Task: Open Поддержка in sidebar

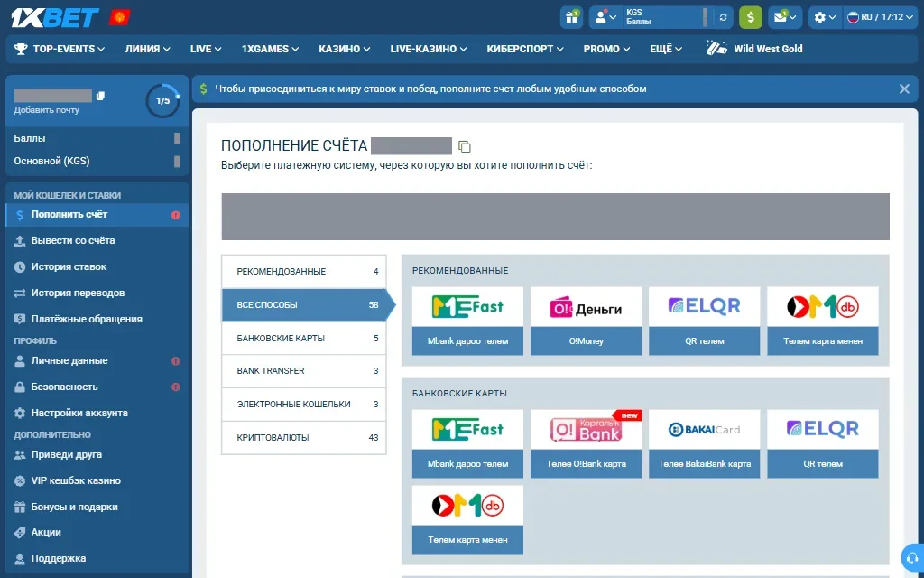Action: (x=97, y=558)
